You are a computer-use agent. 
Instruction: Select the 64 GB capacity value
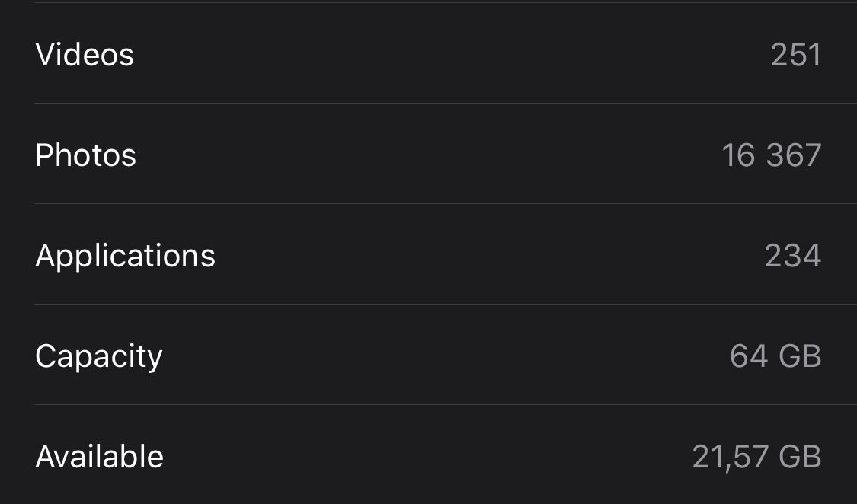[x=775, y=356]
